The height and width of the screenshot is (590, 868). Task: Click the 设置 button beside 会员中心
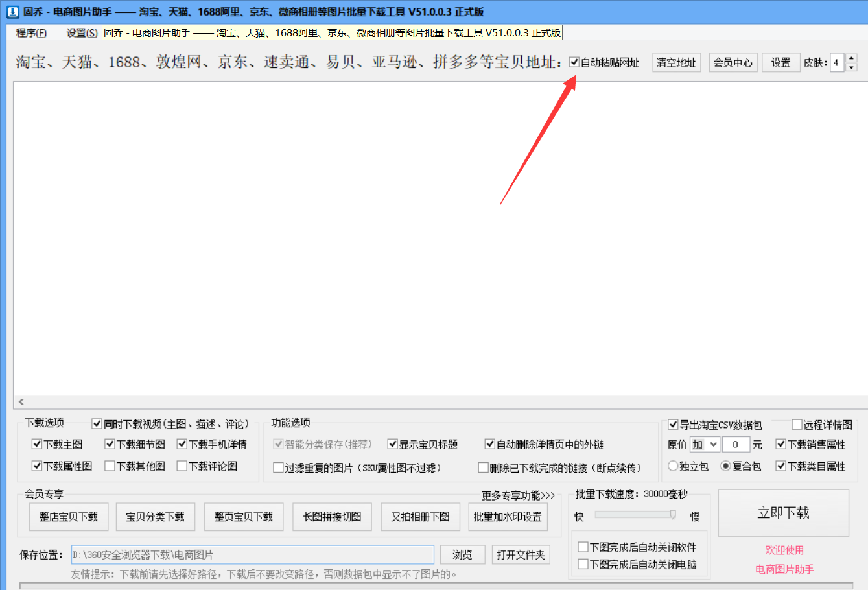click(780, 62)
